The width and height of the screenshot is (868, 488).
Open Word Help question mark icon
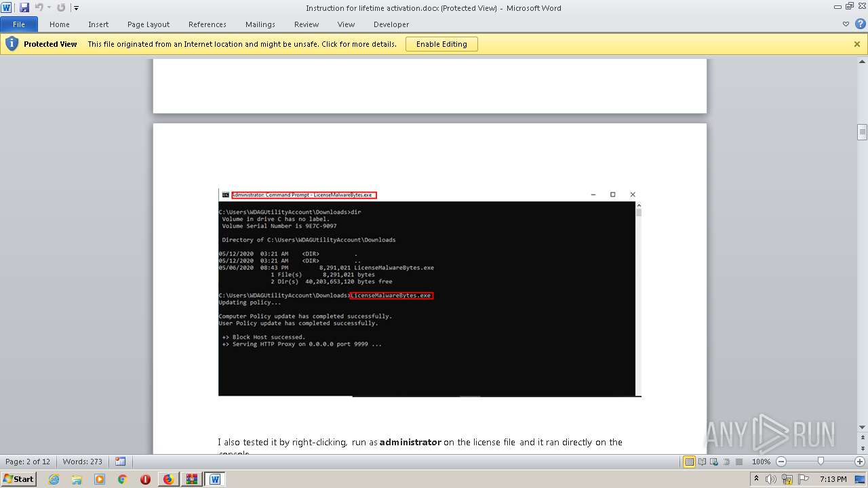click(860, 24)
